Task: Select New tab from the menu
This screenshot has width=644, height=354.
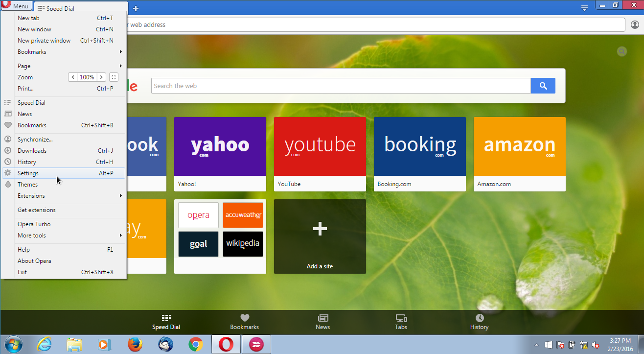Action: click(x=64, y=18)
